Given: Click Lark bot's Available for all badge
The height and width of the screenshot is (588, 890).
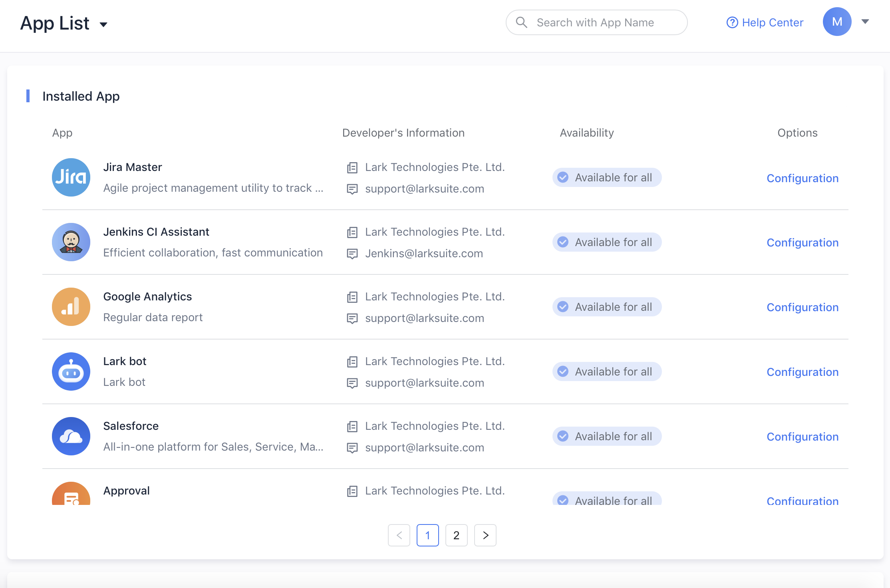Looking at the screenshot, I should coord(607,371).
